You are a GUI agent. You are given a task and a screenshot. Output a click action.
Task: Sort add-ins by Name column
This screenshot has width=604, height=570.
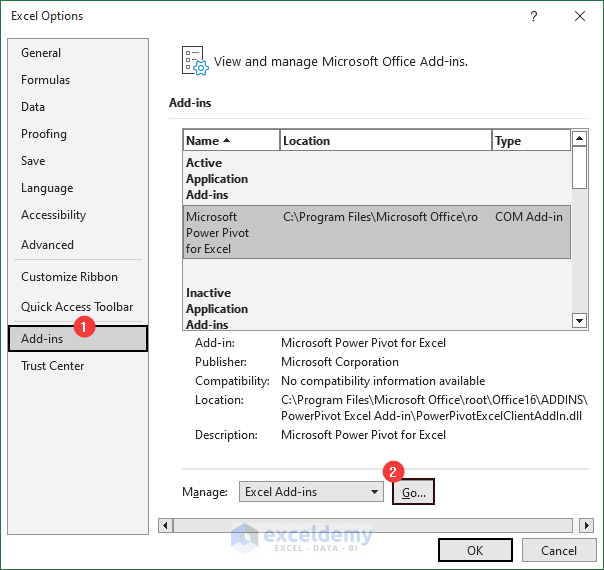point(231,141)
